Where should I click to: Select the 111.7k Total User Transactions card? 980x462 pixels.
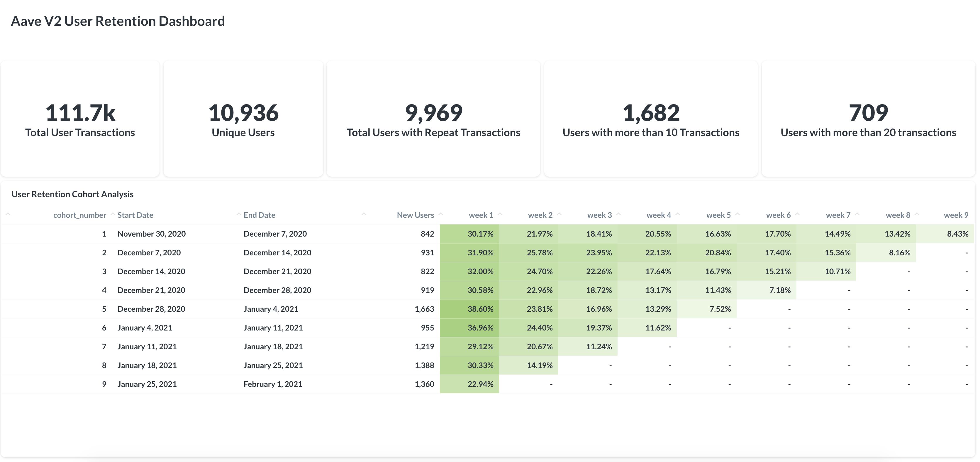pos(80,119)
